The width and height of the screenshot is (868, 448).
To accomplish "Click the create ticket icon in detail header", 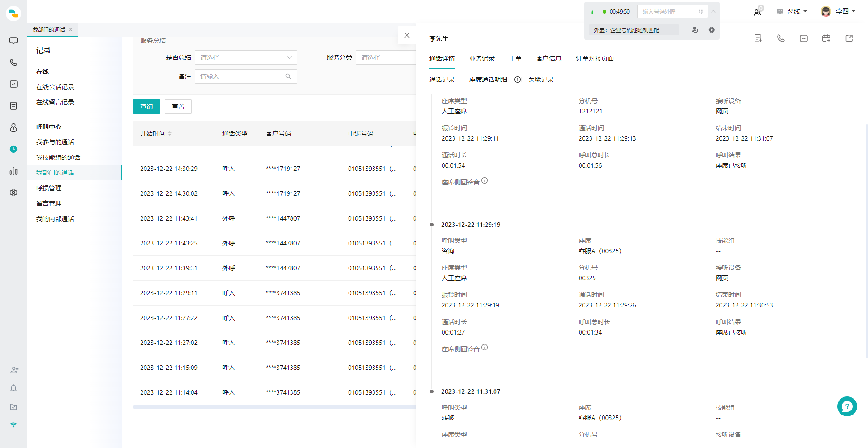I will pyautogui.click(x=758, y=38).
